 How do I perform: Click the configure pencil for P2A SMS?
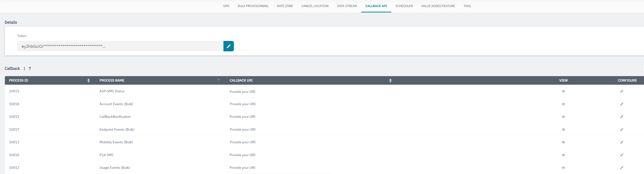[621, 155]
